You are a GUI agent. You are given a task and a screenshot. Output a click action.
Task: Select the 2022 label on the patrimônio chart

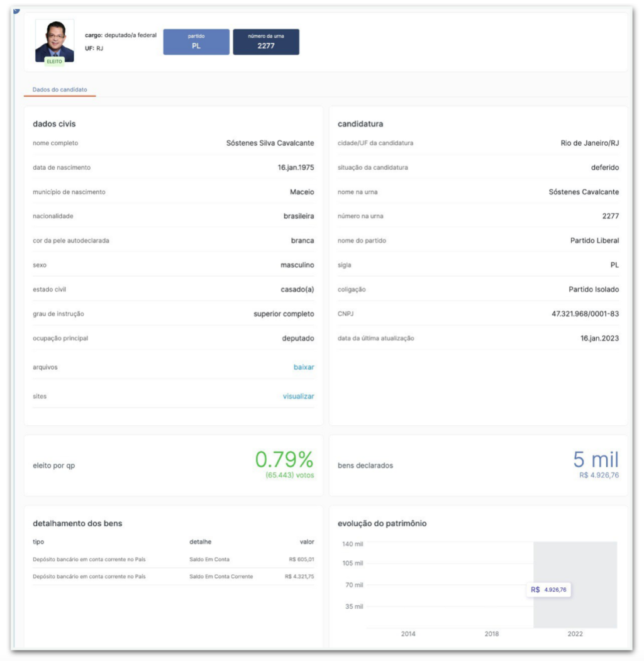point(575,634)
